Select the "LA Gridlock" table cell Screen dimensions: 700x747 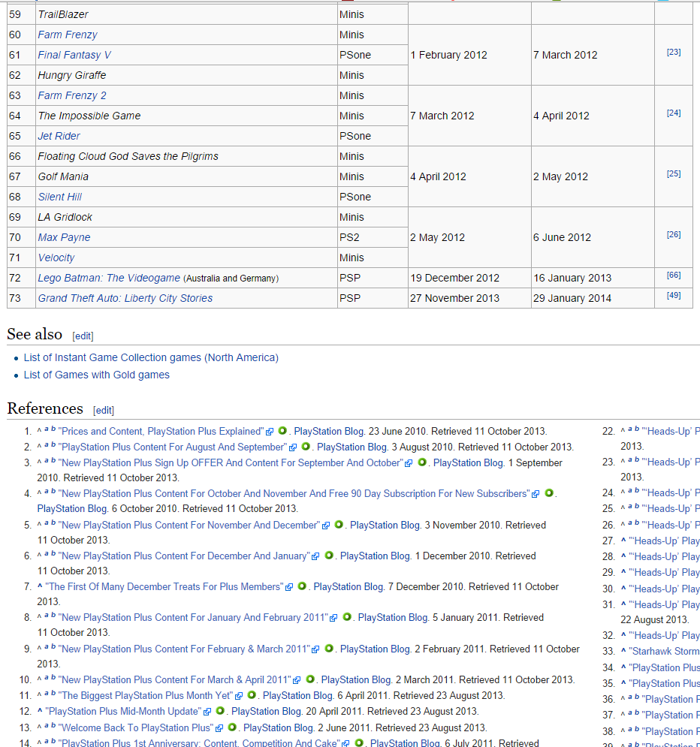tap(186, 217)
